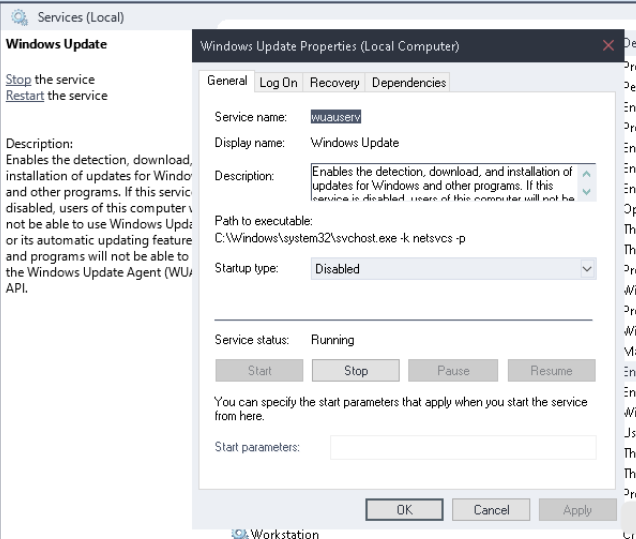Click the disabled Resume button
Image resolution: width=636 pixels, height=539 pixels.
coord(552,370)
